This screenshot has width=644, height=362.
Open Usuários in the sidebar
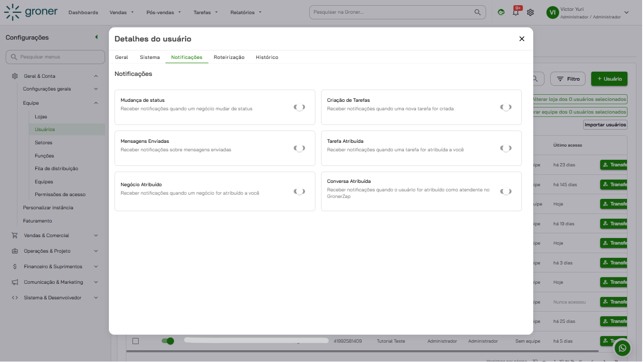[45, 129]
